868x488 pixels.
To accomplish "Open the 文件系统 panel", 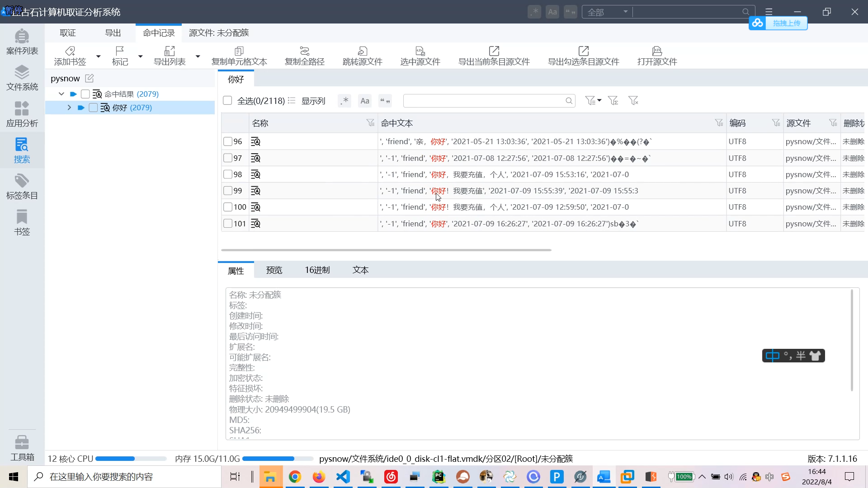I will (22, 78).
